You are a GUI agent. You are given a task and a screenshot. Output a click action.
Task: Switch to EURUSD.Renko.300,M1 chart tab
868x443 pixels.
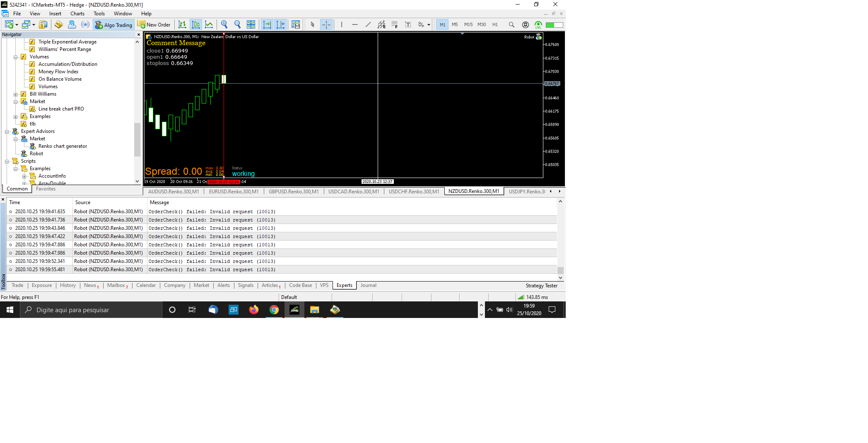click(234, 192)
